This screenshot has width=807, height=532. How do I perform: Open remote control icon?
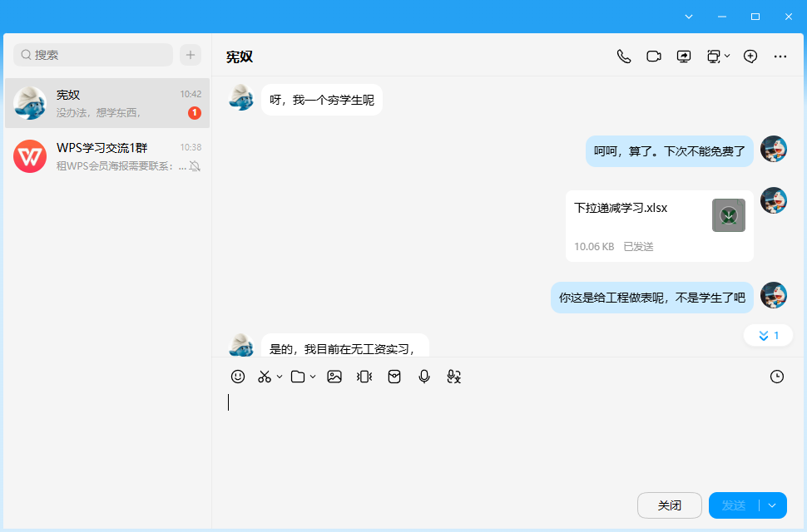point(713,57)
